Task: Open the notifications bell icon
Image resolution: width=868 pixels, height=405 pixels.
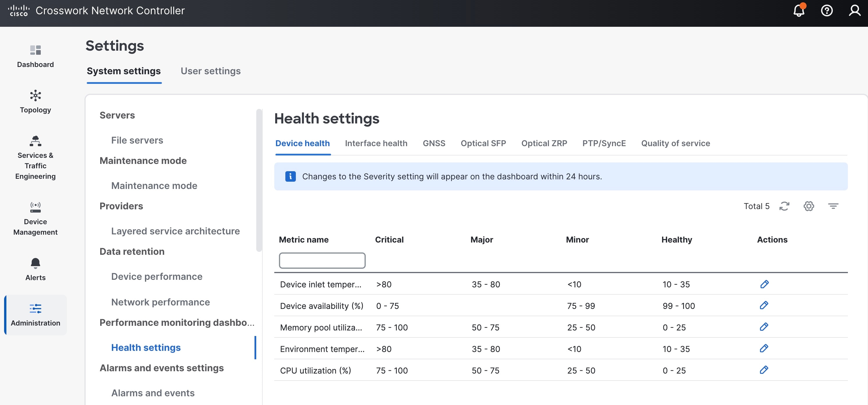Action: click(799, 10)
